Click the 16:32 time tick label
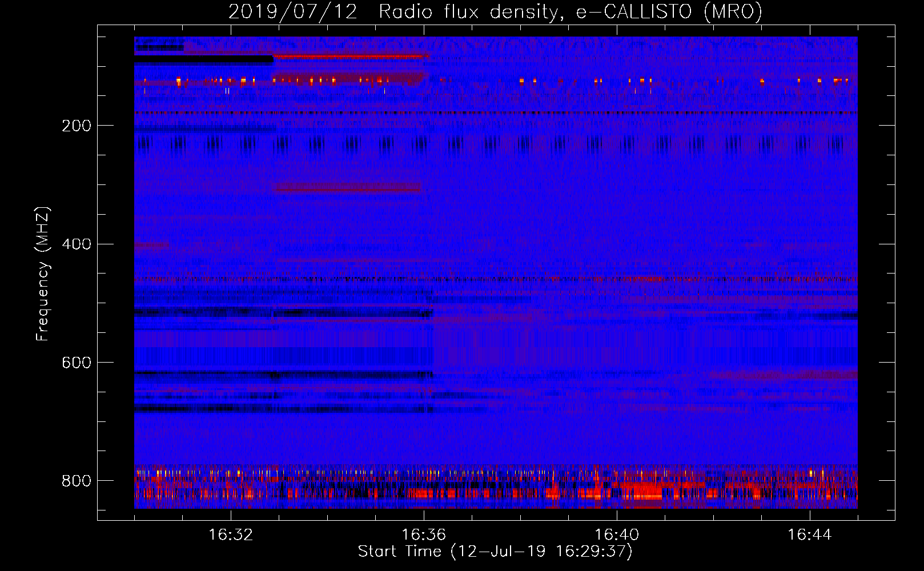The image size is (924, 571). coord(231,535)
